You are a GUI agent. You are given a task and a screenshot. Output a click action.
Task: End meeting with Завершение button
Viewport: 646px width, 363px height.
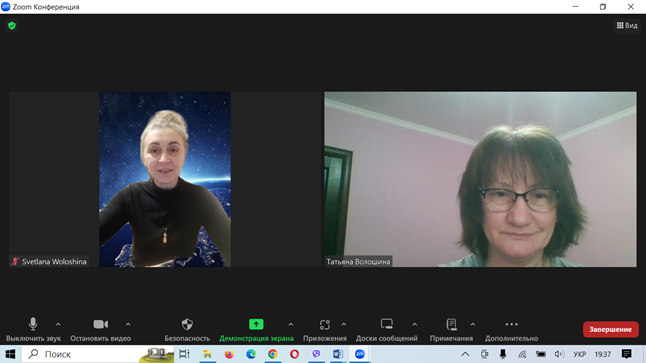tap(611, 329)
